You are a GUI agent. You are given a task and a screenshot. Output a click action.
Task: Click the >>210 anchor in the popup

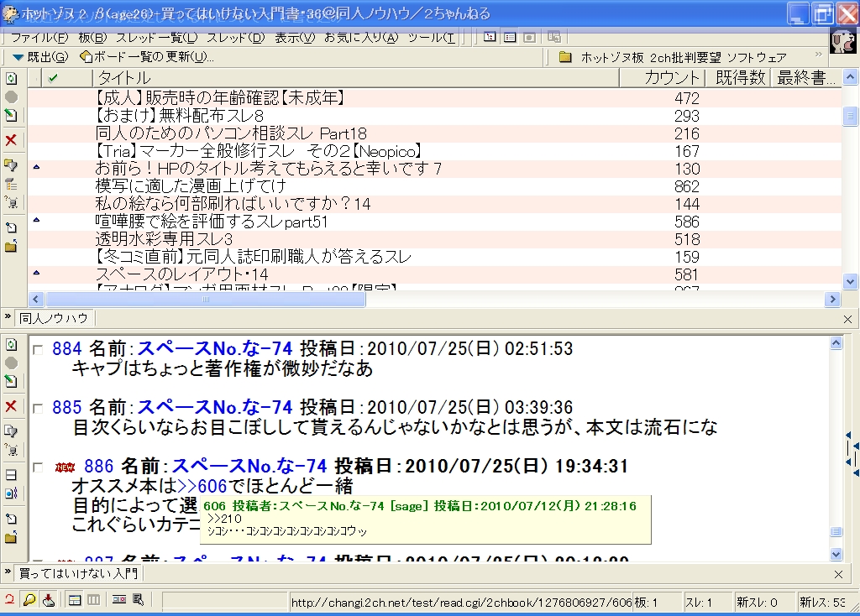[224, 519]
